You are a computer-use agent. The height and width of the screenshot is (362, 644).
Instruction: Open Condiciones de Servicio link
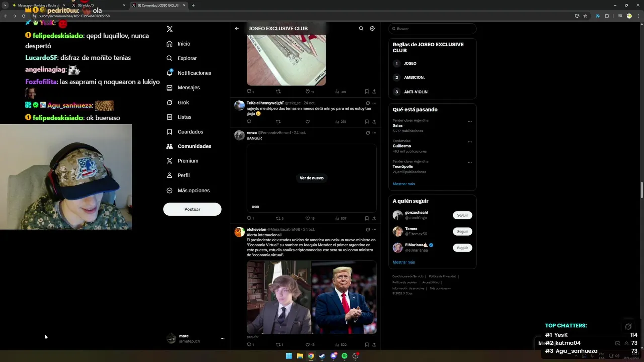pyautogui.click(x=408, y=276)
